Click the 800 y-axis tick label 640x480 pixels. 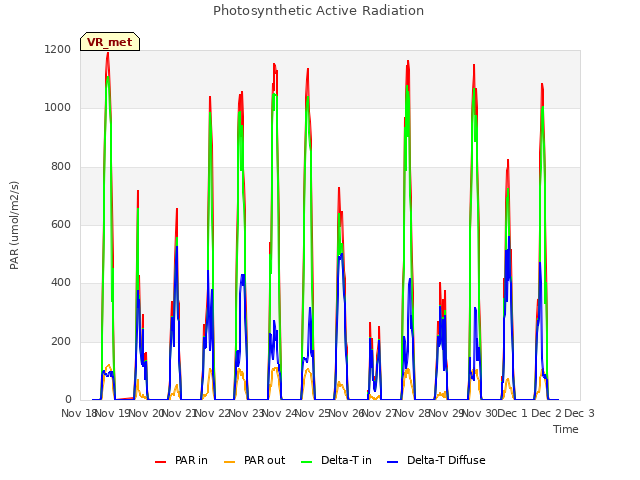pos(61,167)
